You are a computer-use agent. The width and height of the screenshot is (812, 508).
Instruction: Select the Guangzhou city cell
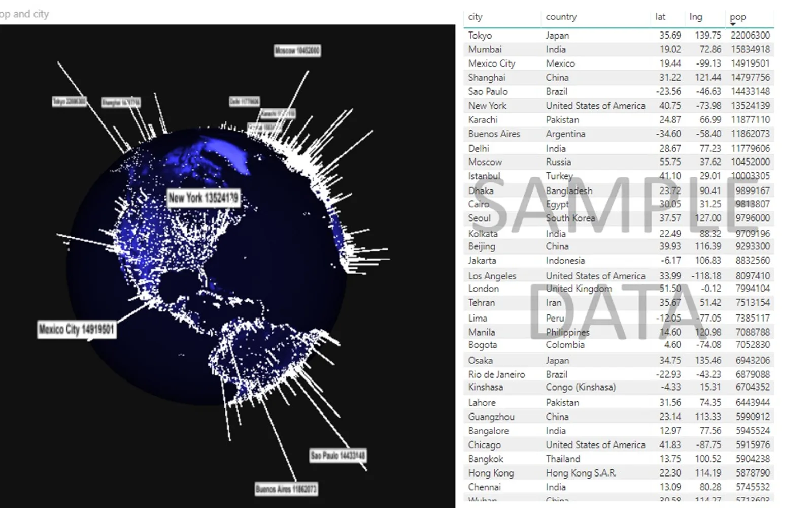[x=491, y=417]
